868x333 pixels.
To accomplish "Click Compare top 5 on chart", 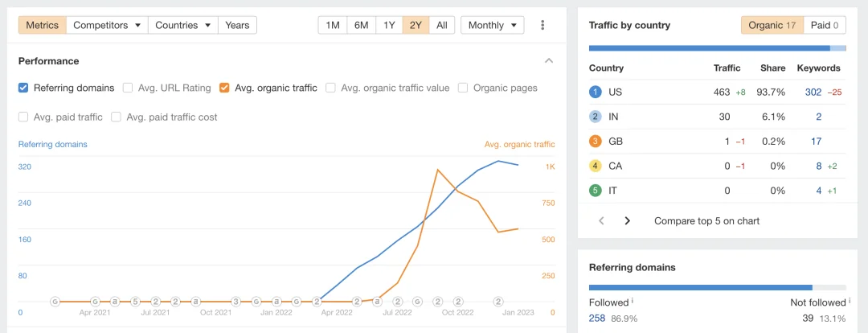I will pyautogui.click(x=707, y=220).
